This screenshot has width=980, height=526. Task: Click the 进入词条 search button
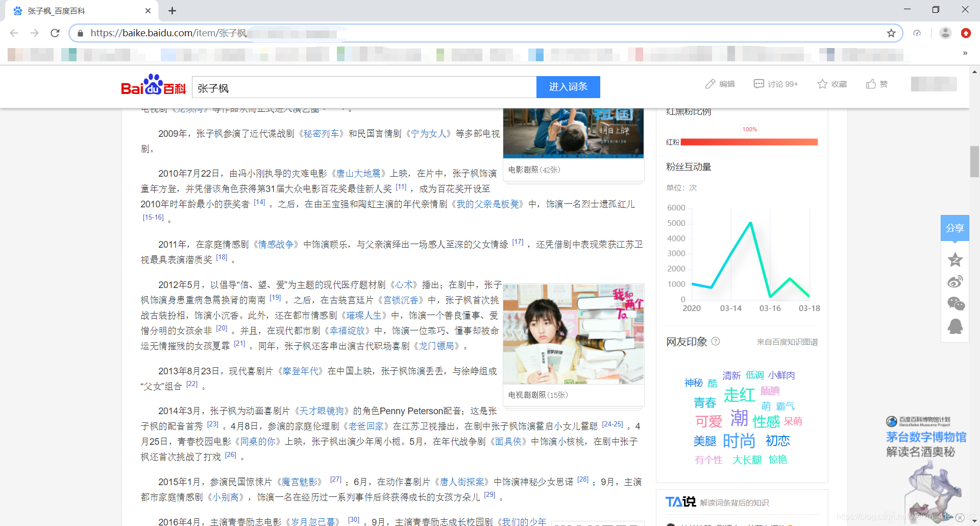pos(568,87)
